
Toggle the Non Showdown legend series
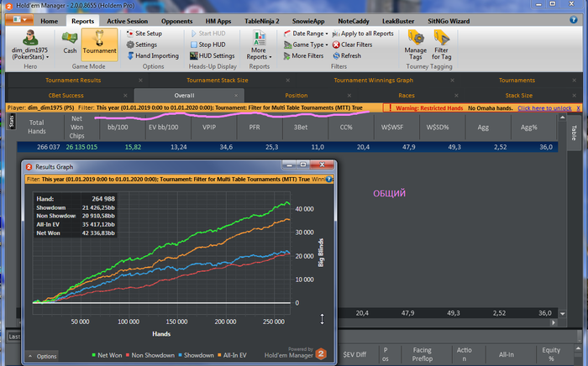coord(150,355)
